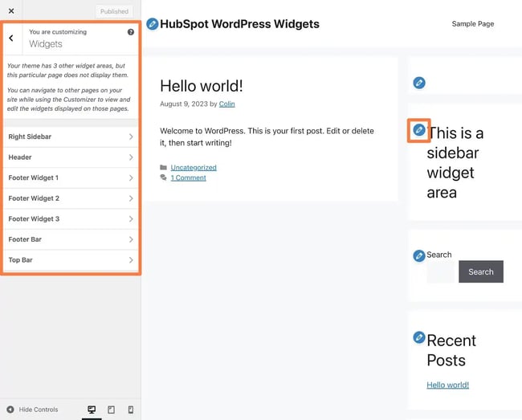Open the 1 Comment link
Image resolution: width=522 pixels, height=420 pixels.
pyautogui.click(x=189, y=177)
